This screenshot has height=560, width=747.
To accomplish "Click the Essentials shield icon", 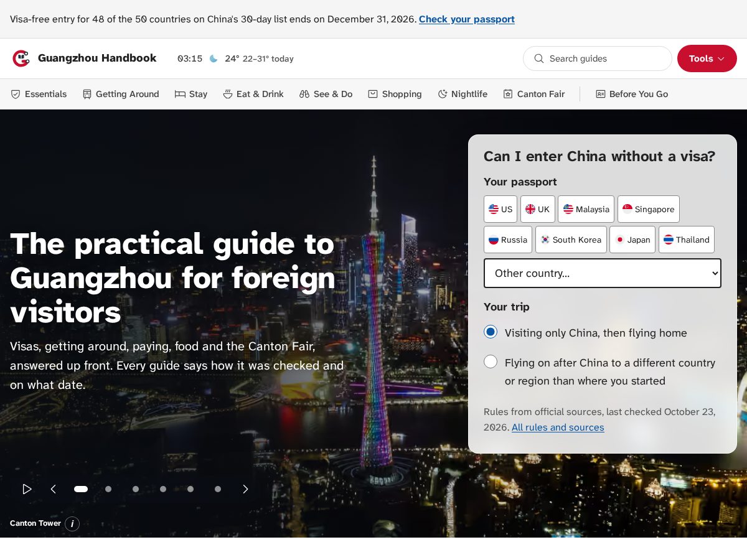I will coord(16,94).
